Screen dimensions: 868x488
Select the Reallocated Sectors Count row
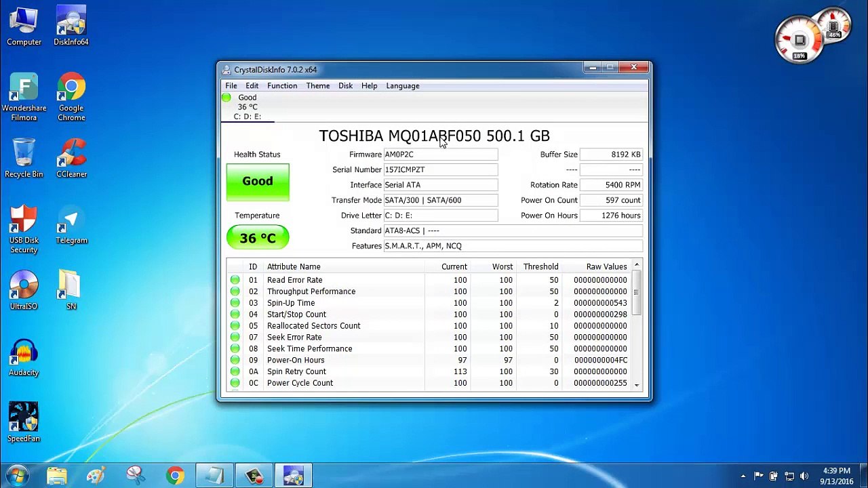429,326
